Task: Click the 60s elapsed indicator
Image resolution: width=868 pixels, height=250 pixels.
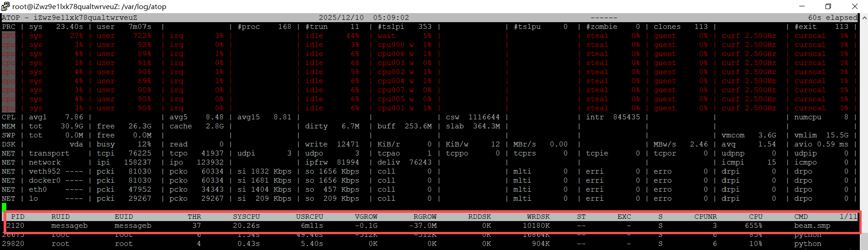Action: (x=832, y=18)
